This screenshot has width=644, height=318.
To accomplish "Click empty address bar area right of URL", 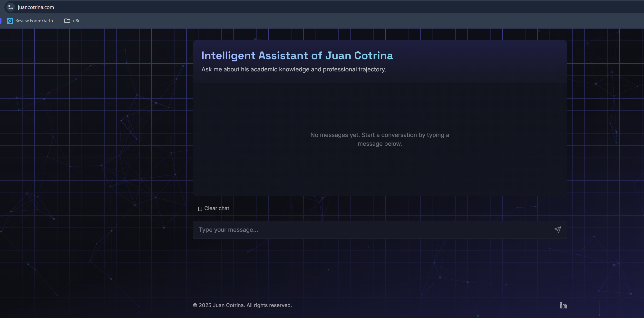I will click(325, 7).
